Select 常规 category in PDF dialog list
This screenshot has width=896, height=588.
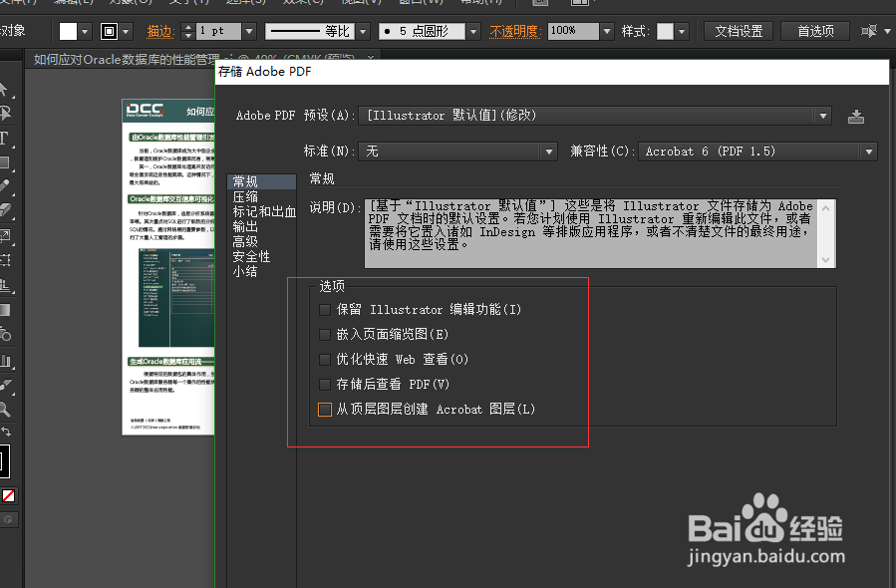pyautogui.click(x=262, y=181)
